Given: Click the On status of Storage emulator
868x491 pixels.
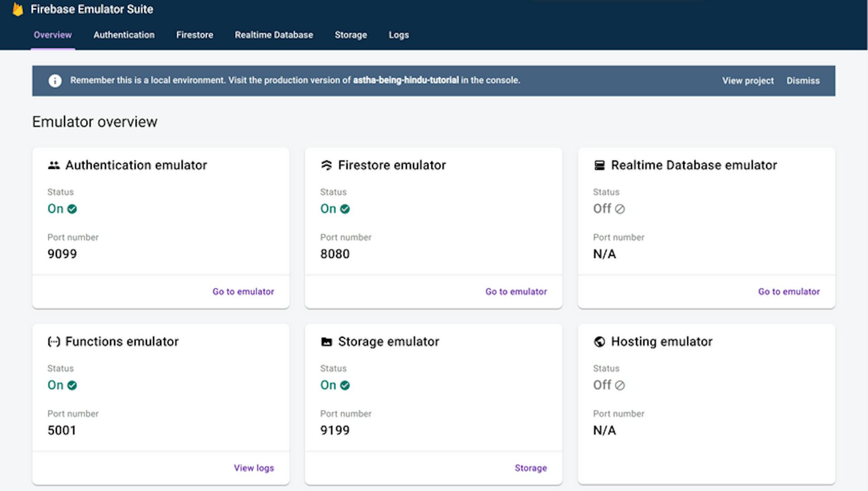Looking at the screenshot, I should pos(328,385).
